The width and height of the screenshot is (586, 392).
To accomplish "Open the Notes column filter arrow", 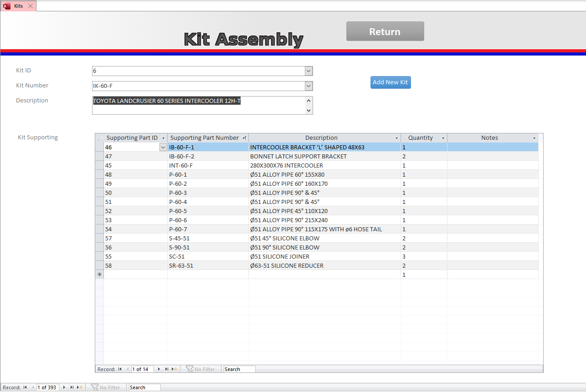I will pos(534,138).
